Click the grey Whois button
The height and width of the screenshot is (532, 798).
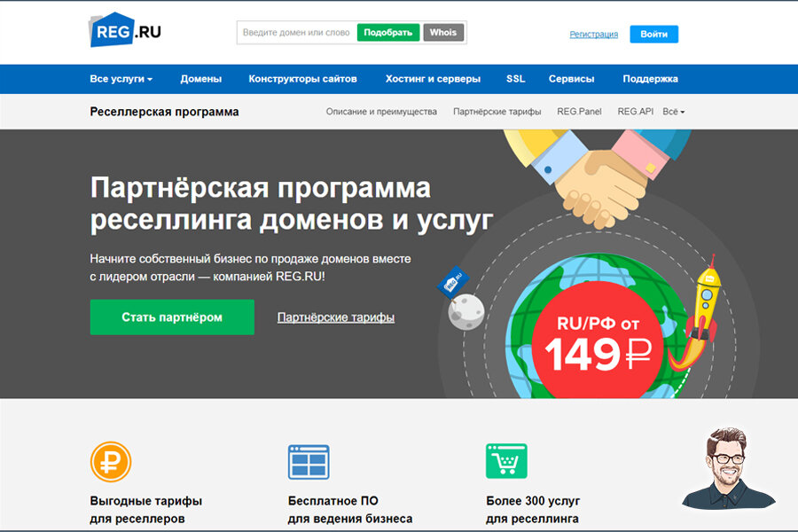point(443,33)
